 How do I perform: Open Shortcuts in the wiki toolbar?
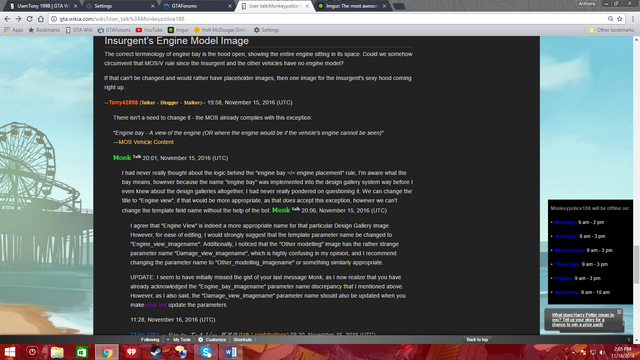coord(243,340)
